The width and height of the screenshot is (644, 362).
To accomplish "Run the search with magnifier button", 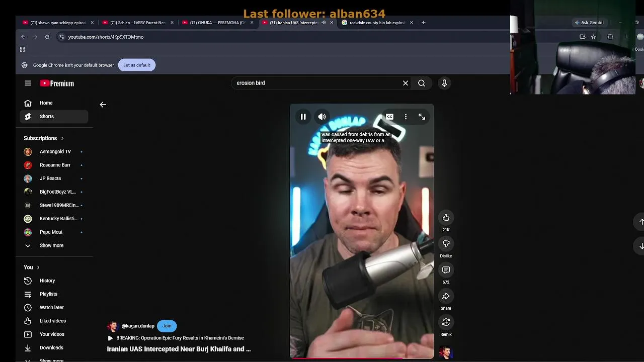I will (x=422, y=83).
